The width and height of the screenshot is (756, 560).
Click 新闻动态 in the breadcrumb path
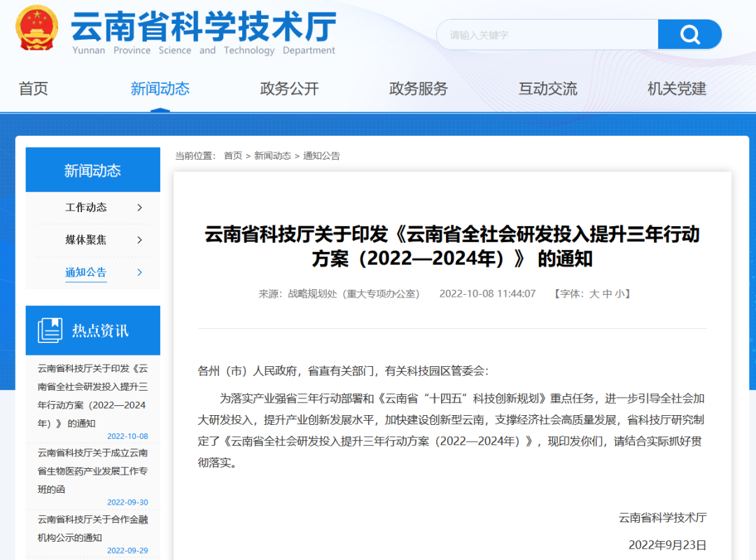(272, 156)
